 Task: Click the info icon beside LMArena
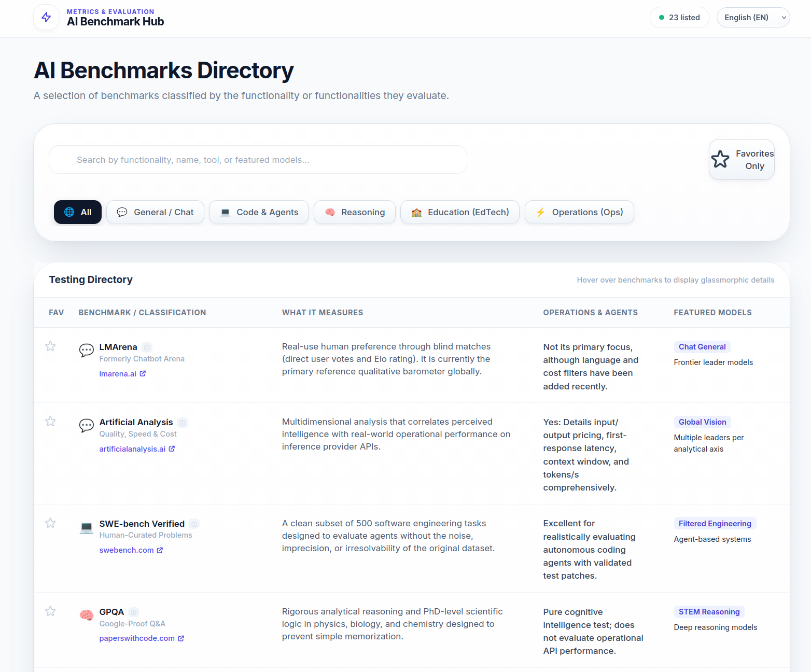point(147,347)
